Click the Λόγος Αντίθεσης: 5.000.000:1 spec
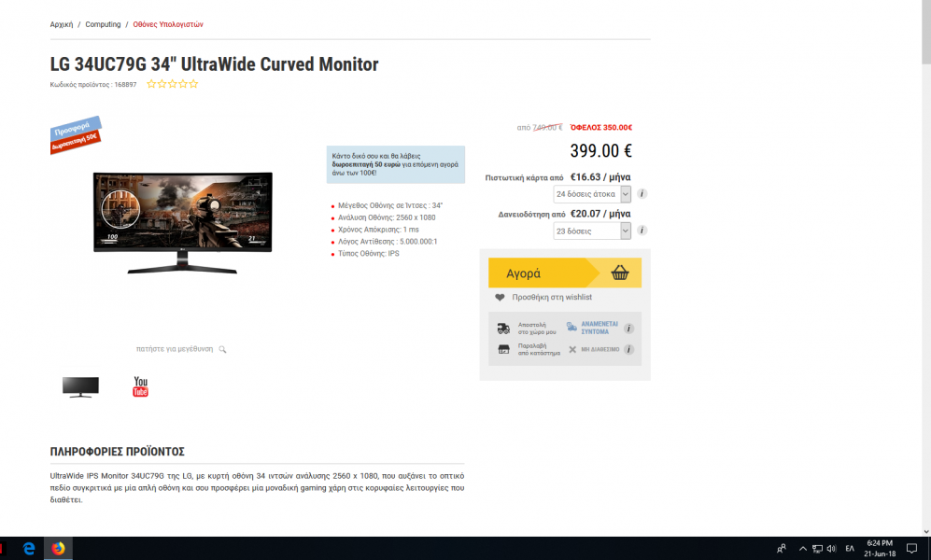This screenshot has width=931, height=560. pos(388,242)
